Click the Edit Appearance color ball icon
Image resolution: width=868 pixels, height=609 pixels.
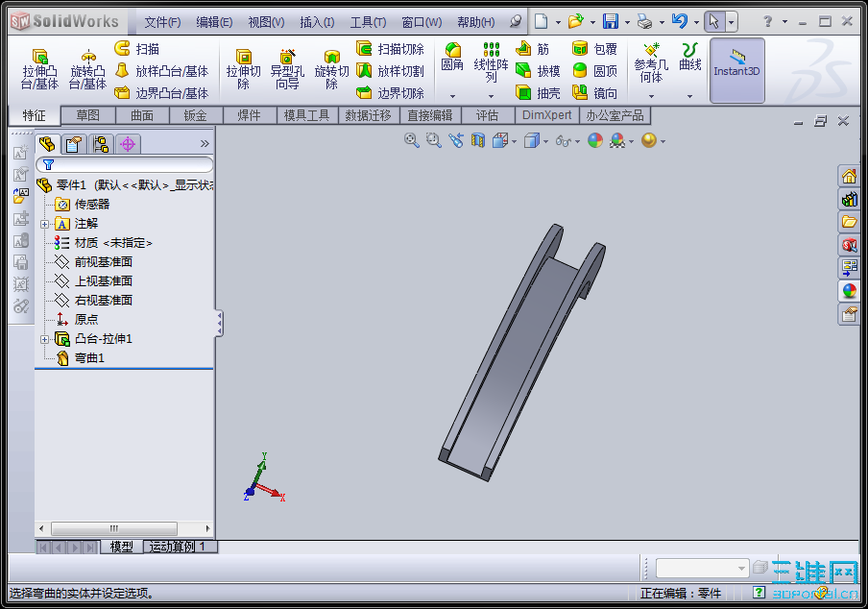pos(595,140)
